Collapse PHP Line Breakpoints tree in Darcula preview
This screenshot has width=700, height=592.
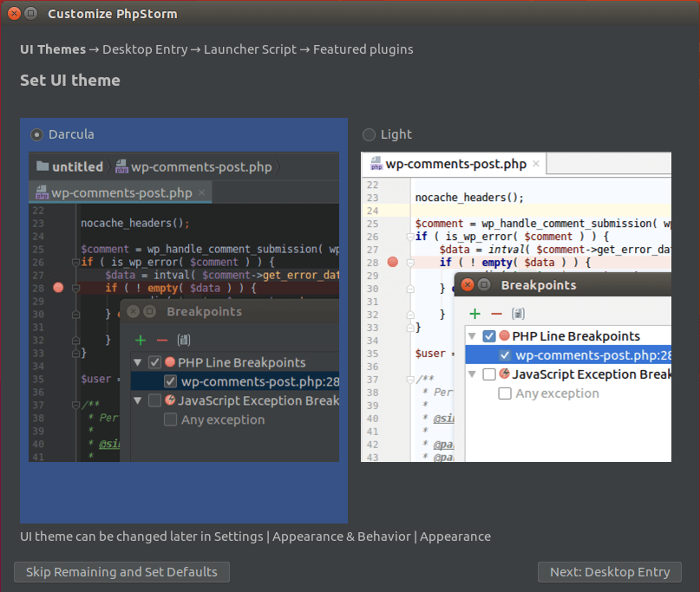pyautogui.click(x=138, y=362)
